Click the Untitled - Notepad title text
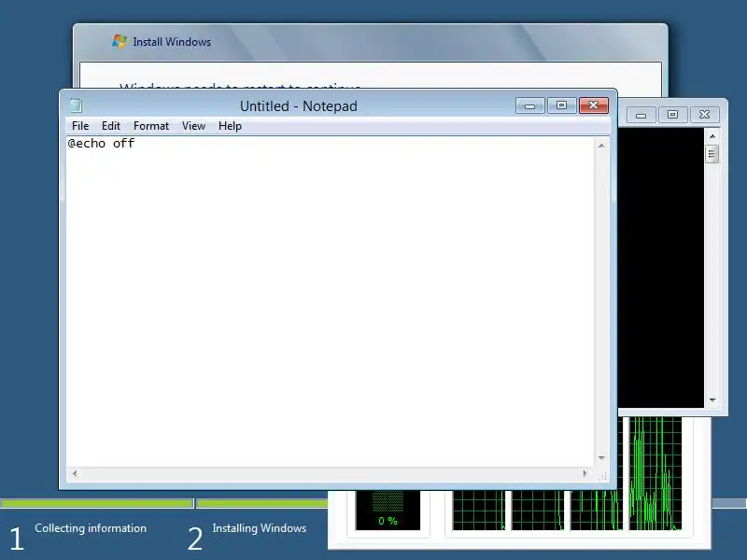The width and height of the screenshot is (747, 560). click(298, 105)
